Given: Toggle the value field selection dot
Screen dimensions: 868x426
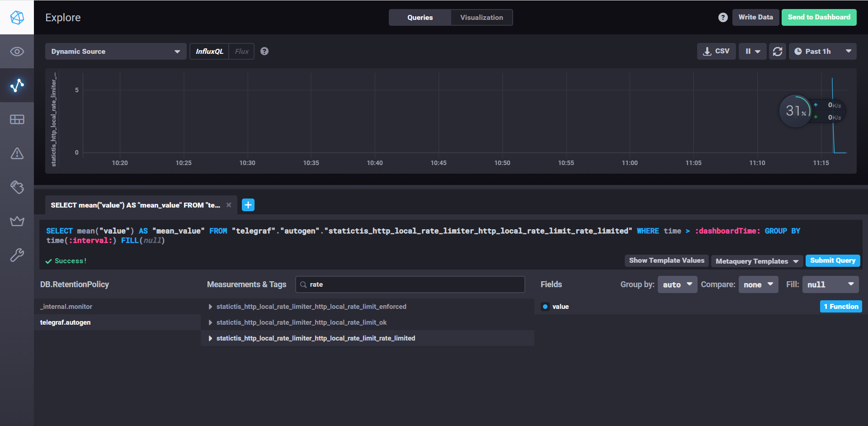Looking at the screenshot, I should point(545,307).
